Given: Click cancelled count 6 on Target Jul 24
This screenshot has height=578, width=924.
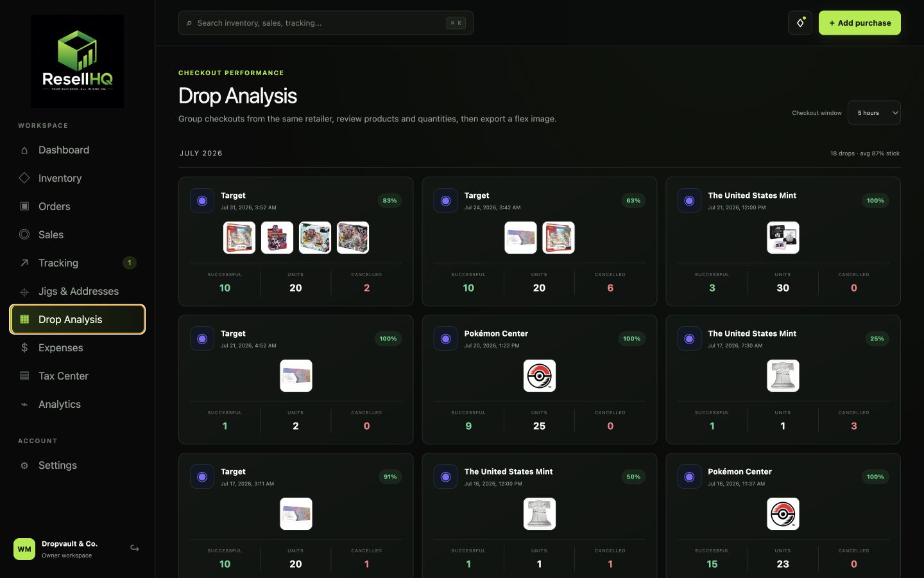Looking at the screenshot, I should [x=610, y=288].
